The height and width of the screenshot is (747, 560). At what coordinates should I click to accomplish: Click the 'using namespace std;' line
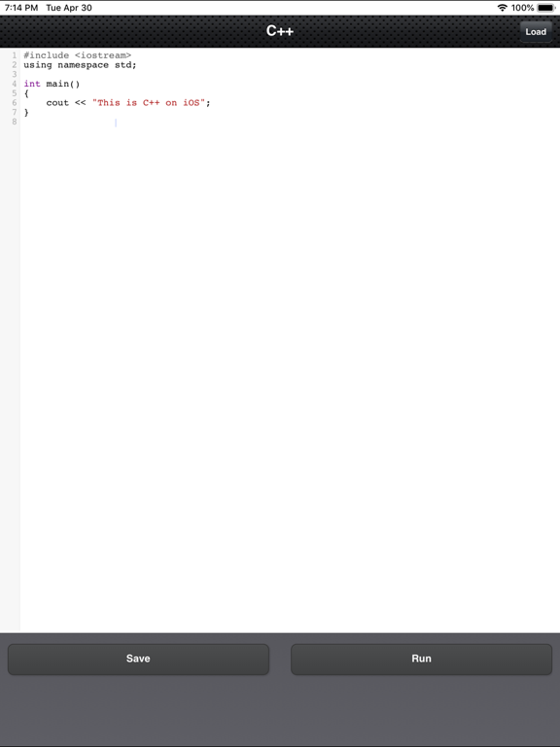click(x=80, y=65)
